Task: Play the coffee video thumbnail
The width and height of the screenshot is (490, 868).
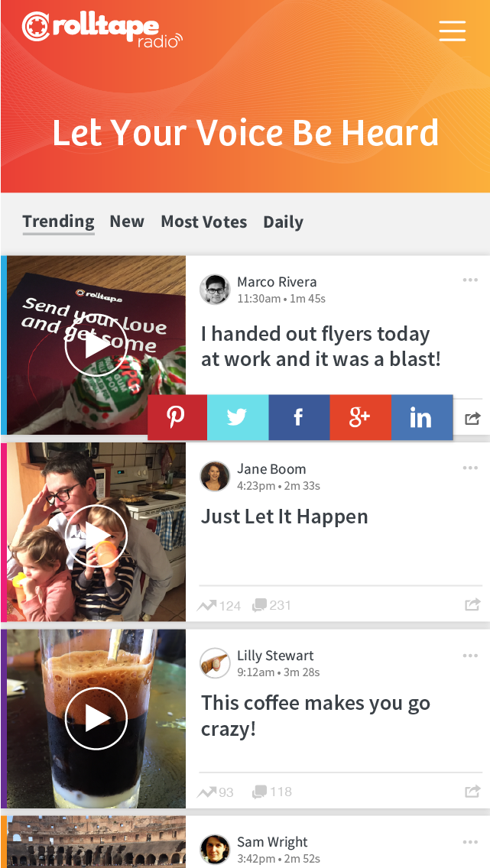Action: [x=96, y=718]
